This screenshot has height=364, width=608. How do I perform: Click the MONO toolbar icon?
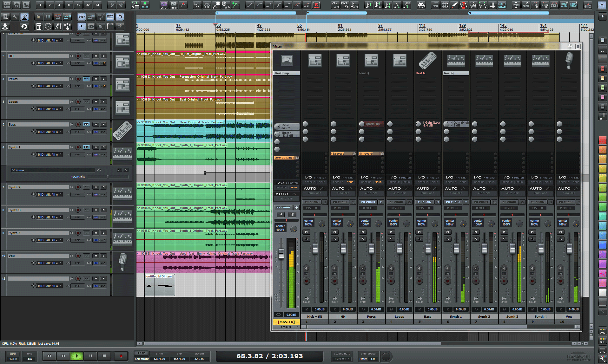[x=502, y=5]
